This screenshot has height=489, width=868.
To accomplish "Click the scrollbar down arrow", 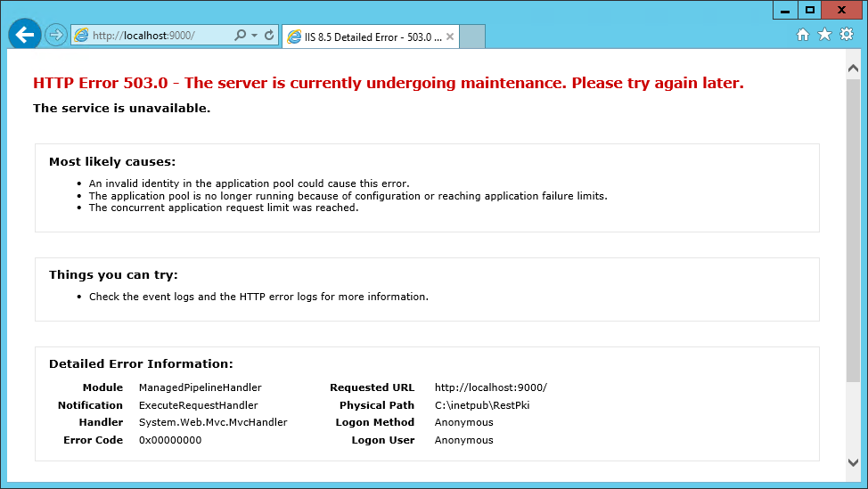I will click(853, 462).
